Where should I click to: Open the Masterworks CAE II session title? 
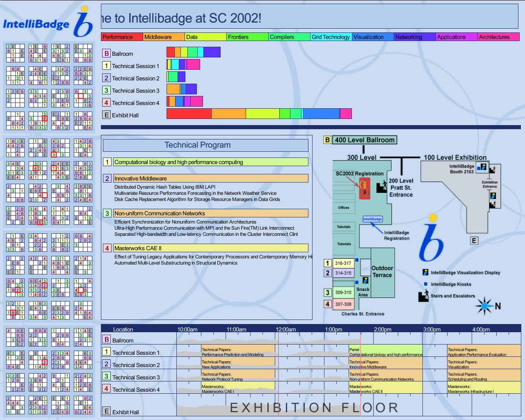(211, 248)
